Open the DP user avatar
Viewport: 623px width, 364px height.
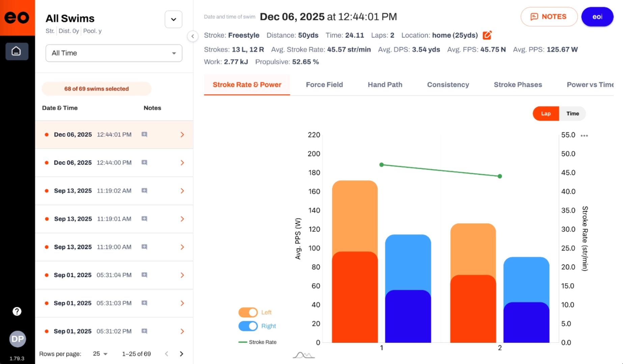(17, 339)
